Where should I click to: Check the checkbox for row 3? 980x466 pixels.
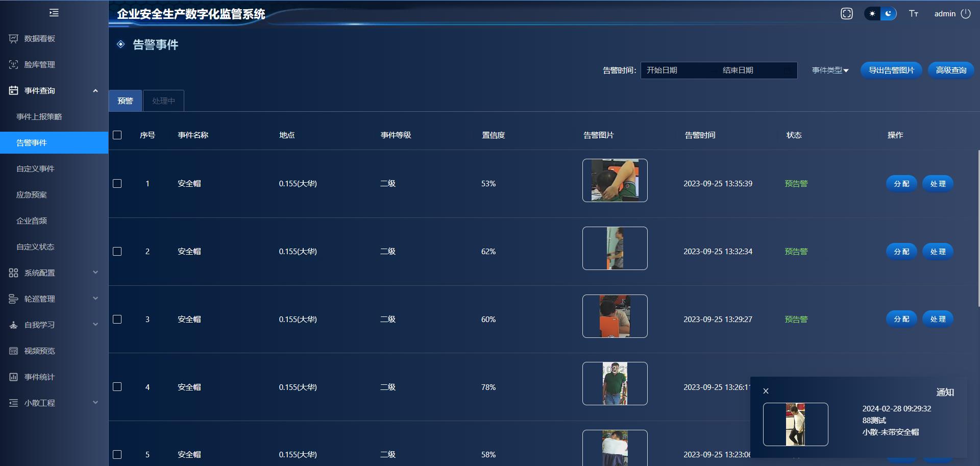117,320
